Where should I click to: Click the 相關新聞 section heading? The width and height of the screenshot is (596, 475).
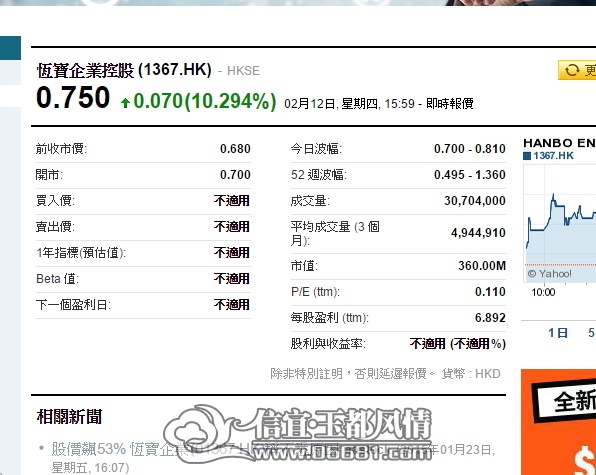coord(70,417)
